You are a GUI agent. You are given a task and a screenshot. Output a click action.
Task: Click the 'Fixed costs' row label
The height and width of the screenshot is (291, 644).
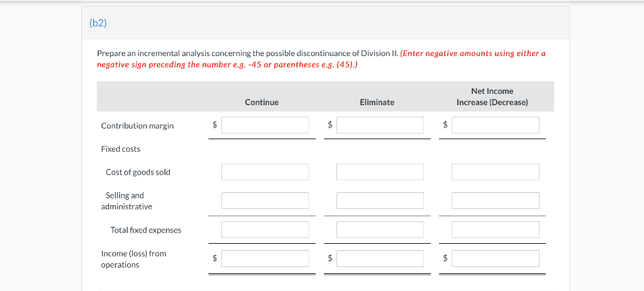pyautogui.click(x=120, y=149)
